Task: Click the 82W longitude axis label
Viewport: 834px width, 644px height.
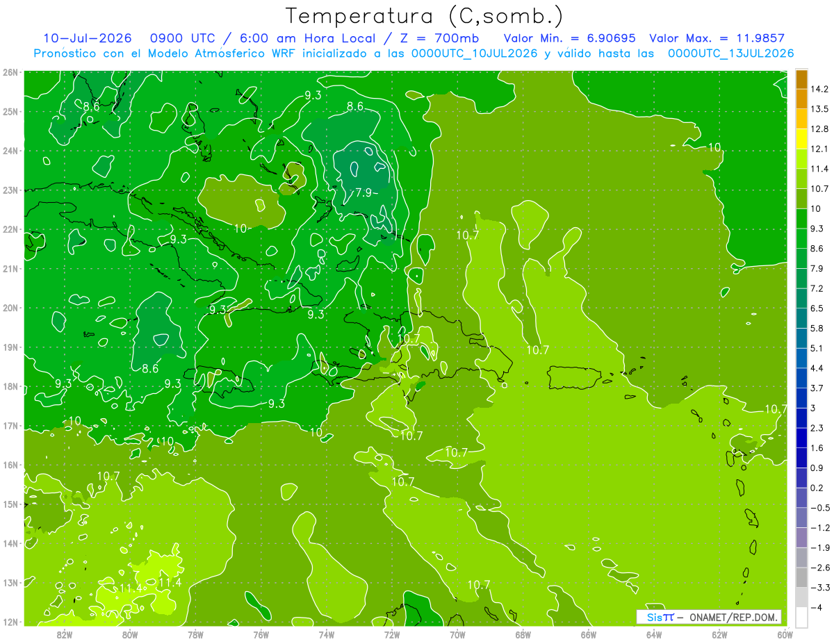Action: [x=65, y=634]
